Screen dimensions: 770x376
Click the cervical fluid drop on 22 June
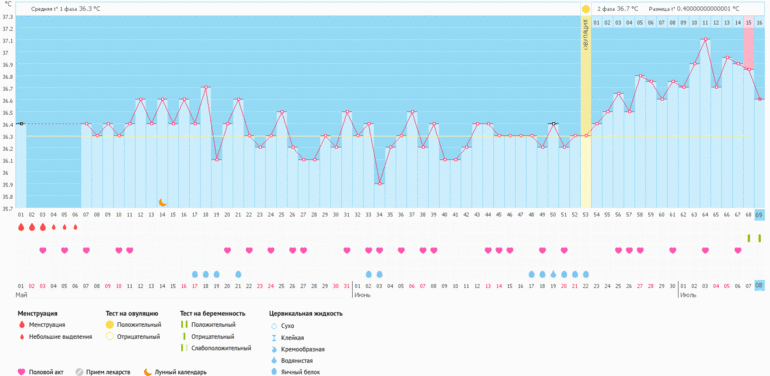coord(585,274)
